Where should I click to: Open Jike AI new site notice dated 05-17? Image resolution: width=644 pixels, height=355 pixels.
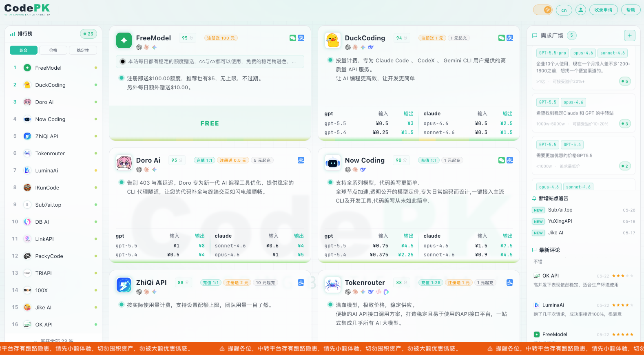pos(584,233)
